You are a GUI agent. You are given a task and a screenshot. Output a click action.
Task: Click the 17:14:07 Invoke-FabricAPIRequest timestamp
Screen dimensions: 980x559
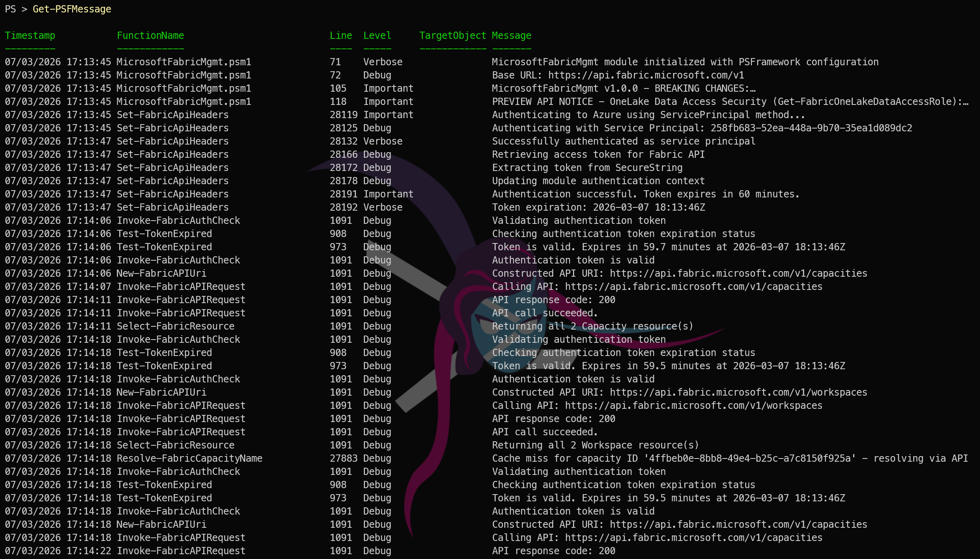click(x=58, y=286)
